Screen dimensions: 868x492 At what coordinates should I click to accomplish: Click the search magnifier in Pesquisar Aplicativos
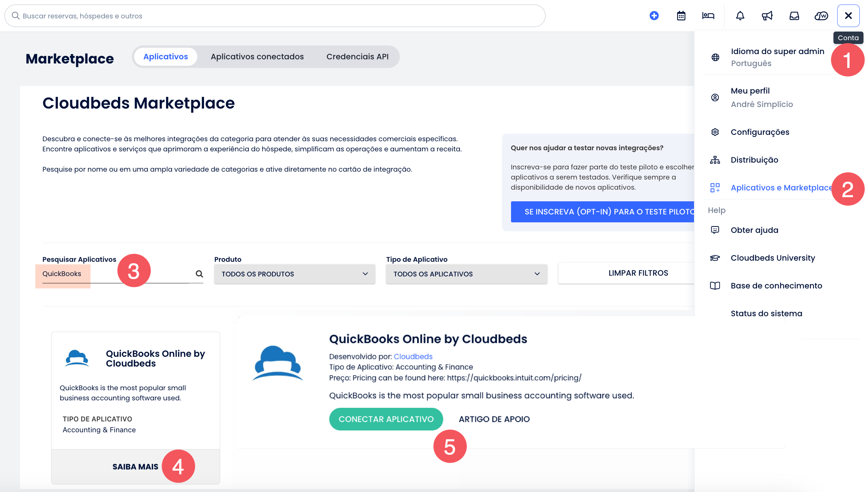pos(199,274)
